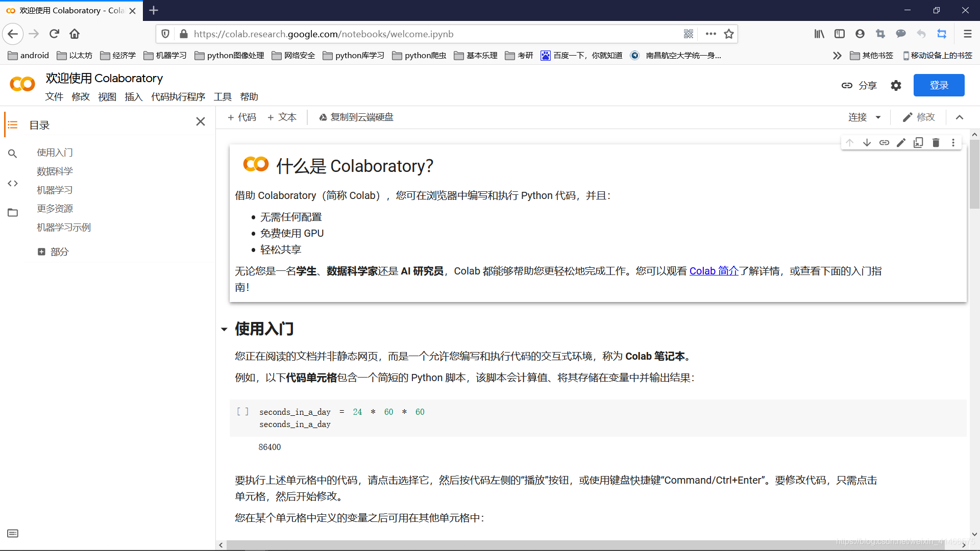Image resolution: width=980 pixels, height=551 pixels.
Task: Open the Files panel folder icon
Action: [x=12, y=212]
